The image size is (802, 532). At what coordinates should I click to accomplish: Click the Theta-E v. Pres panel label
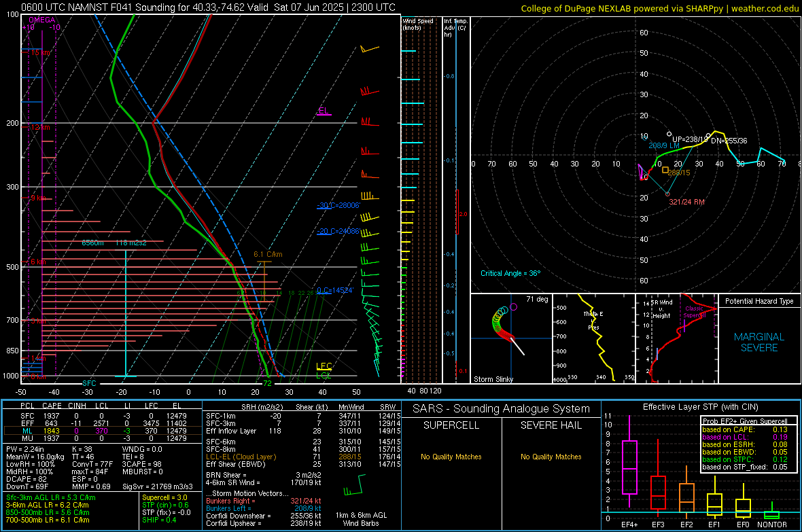(x=593, y=320)
